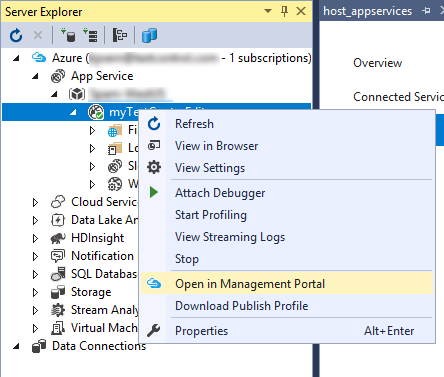Select the Storage tree item label
This screenshot has width=444, height=377.
[91, 292]
